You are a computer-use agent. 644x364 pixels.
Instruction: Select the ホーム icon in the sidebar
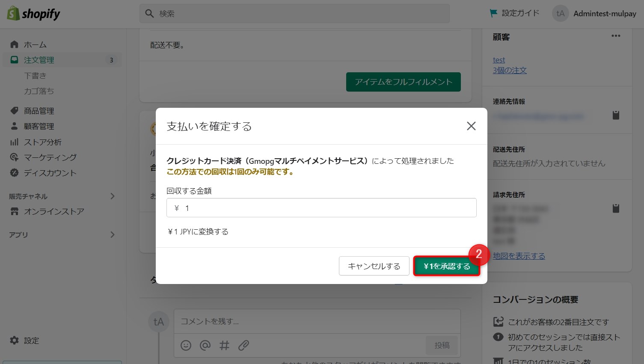(14, 44)
